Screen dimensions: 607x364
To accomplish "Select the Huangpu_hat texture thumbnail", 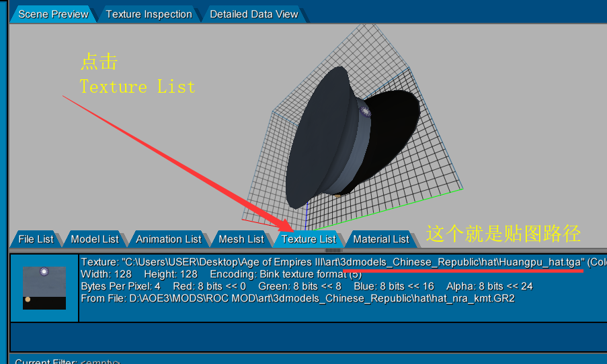I will tap(44, 288).
